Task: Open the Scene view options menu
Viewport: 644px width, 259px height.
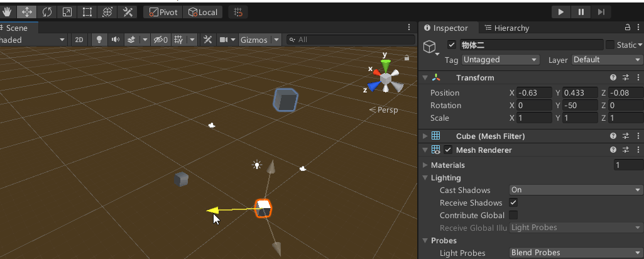Action: (408, 27)
